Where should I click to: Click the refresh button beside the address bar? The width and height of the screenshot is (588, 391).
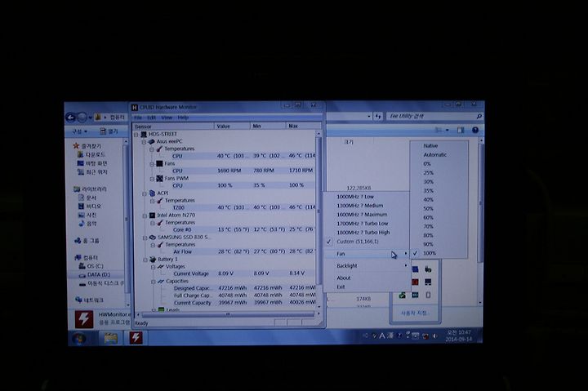(x=378, y=116)
